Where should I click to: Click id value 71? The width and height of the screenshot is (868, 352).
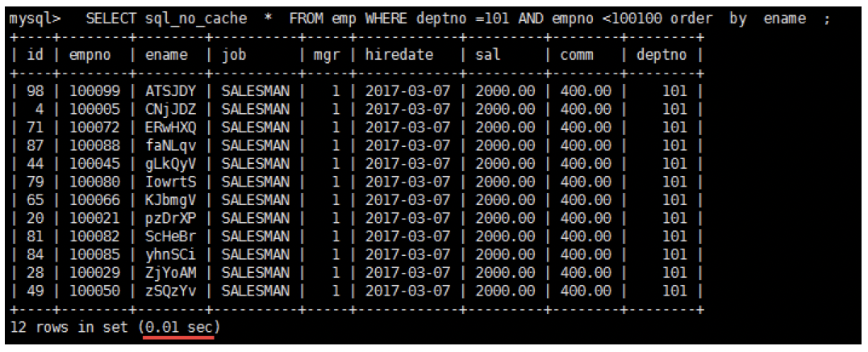click(36, 128)
